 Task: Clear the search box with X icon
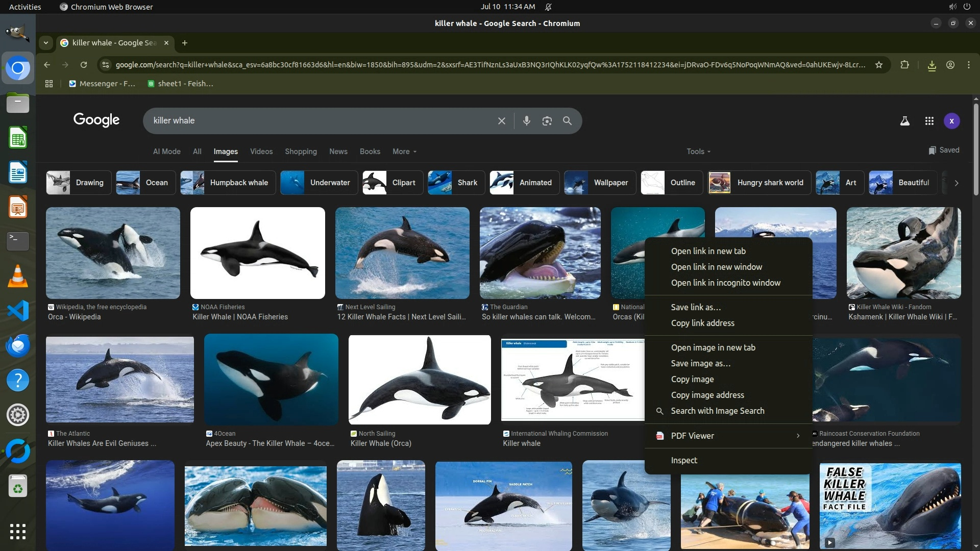click(501, 121)
